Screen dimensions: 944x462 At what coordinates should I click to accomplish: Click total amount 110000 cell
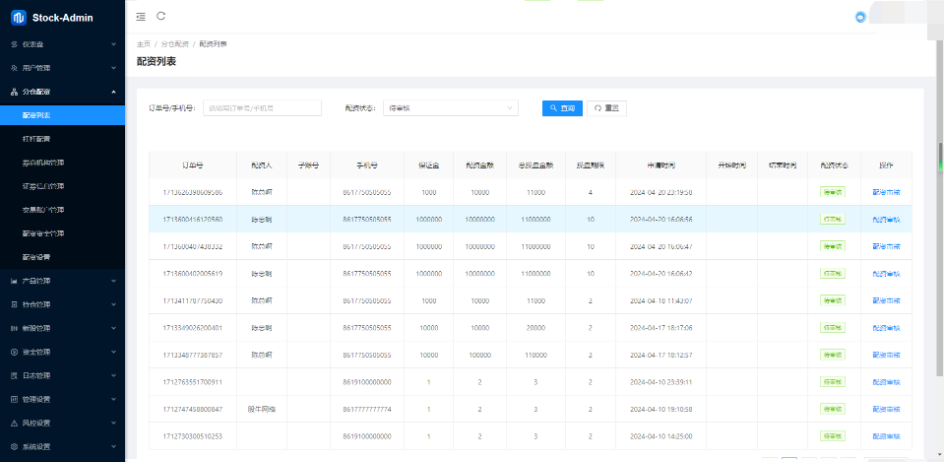click(x=536, y=355)
